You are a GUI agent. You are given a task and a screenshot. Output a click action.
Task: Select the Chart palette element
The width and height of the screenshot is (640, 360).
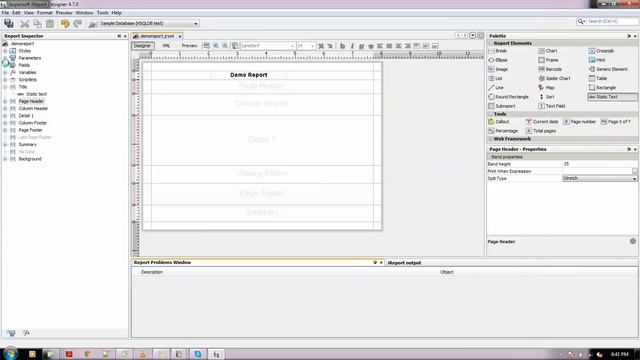click(x=547, y=51)
